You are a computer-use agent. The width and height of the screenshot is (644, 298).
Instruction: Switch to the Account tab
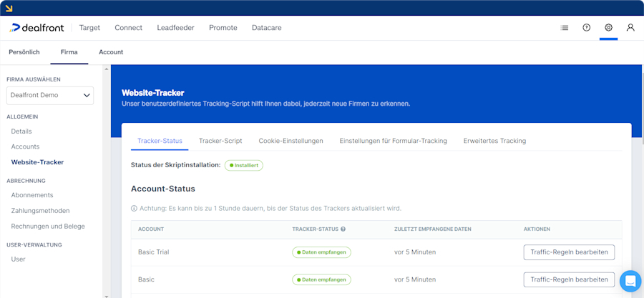click(x=111, y=52)
